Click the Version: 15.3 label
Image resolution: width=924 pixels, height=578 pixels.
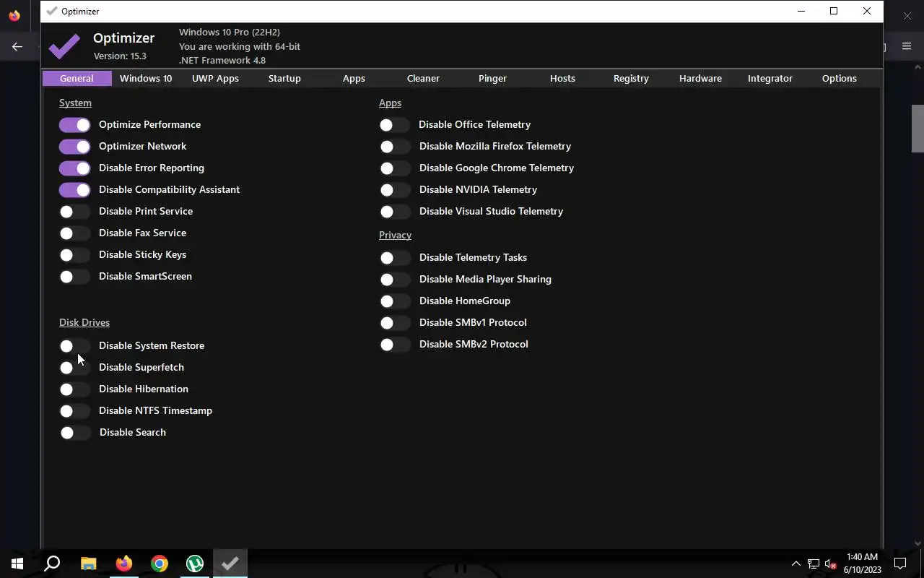click(x=120, y=56)
